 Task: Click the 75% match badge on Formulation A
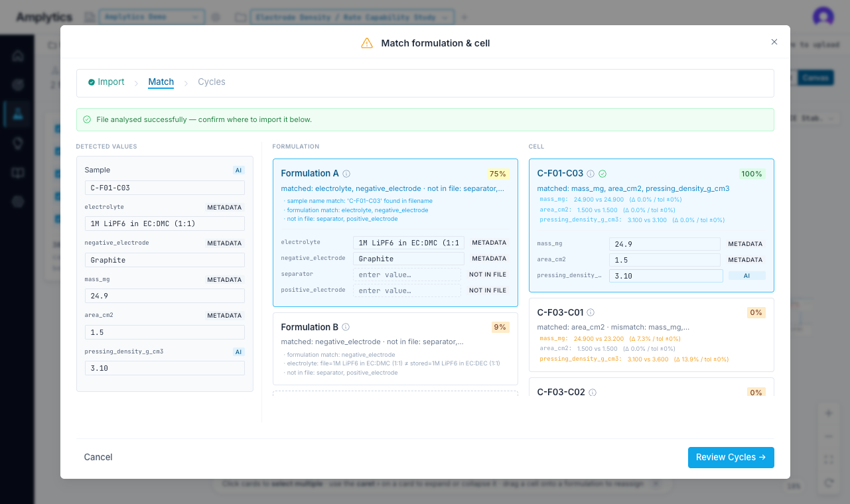(498, 174)
